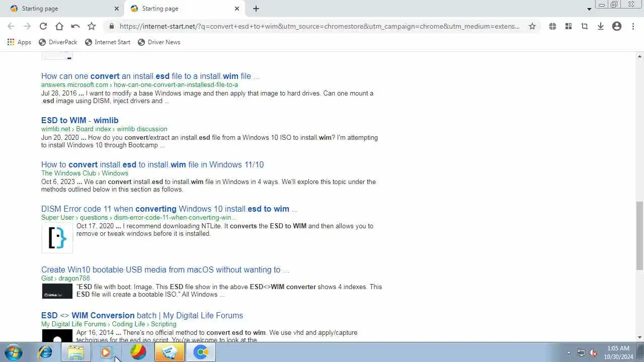Go forward using the forward arrow
The width and height of the screenshot is (644, 362).
27,26
